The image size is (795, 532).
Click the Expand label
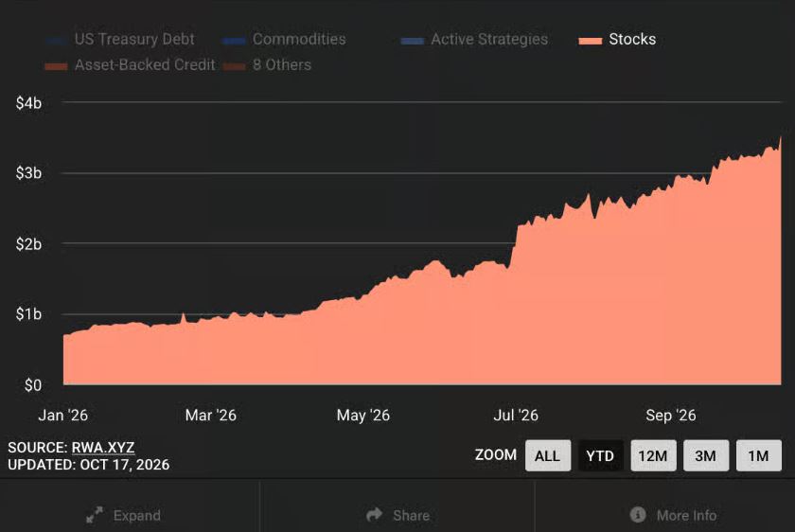[137, 516]
